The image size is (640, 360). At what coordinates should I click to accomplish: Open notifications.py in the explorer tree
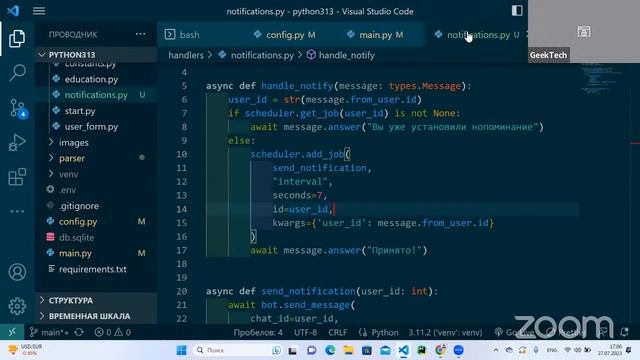[x=96, y=95]
